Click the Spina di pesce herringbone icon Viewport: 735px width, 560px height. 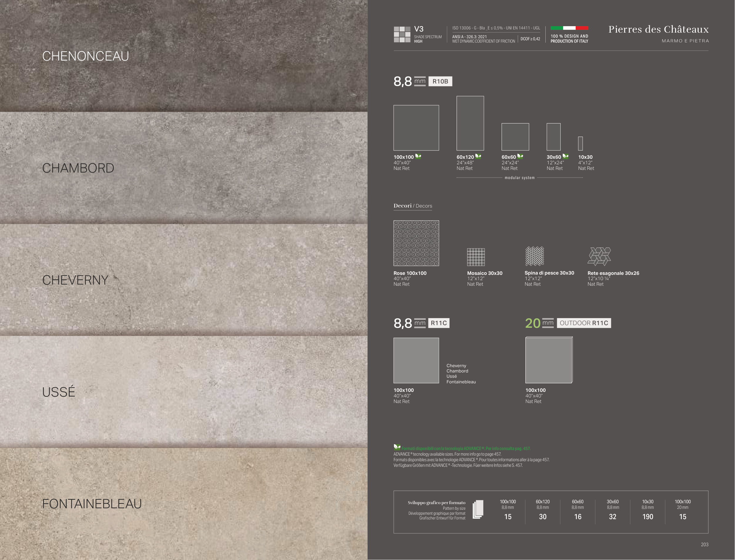534,256
